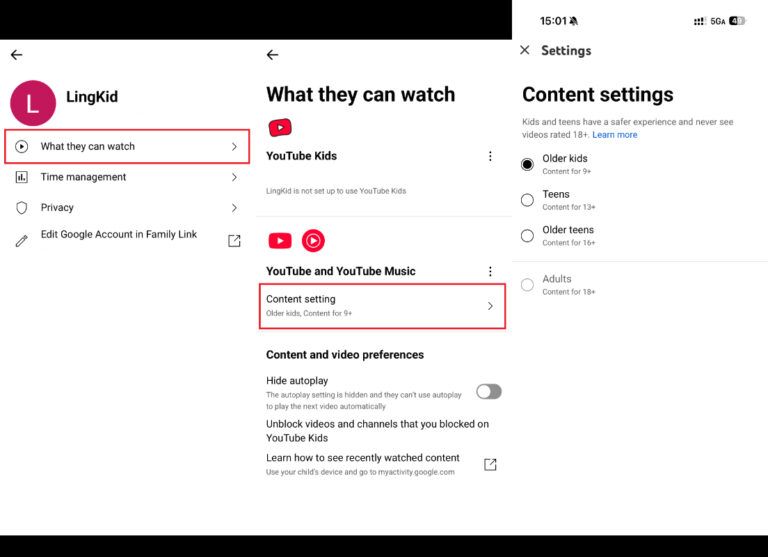Viewport: 768px width, 557px height.
Task: Click the Older teens label text
Action: 568,230
